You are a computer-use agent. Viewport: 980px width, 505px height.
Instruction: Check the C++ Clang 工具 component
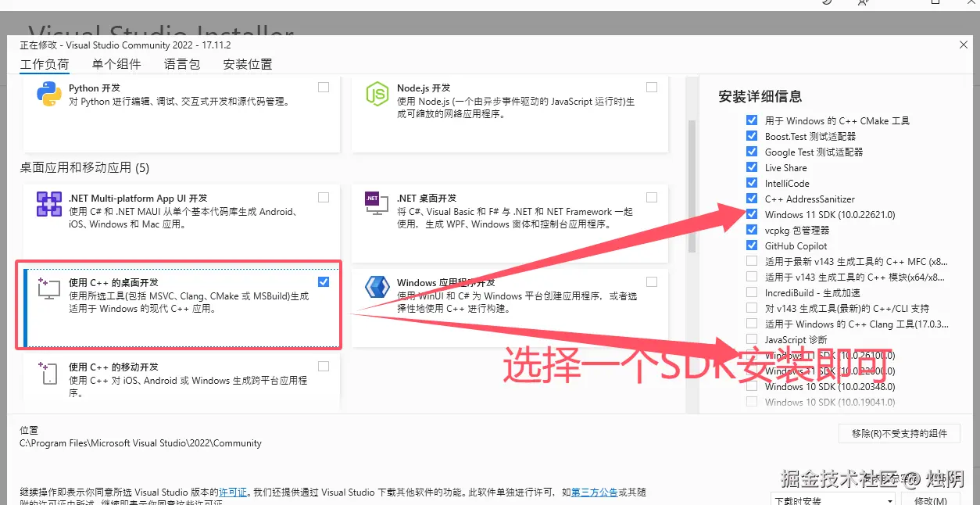752,324
